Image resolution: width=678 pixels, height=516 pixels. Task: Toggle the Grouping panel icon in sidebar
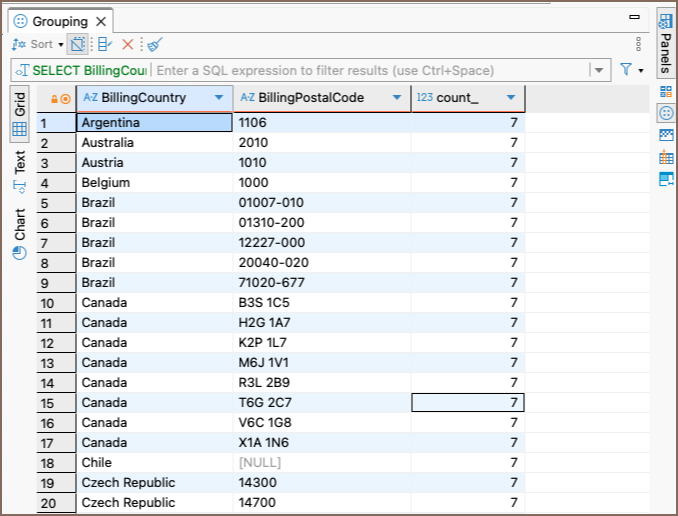pos(666,113)
